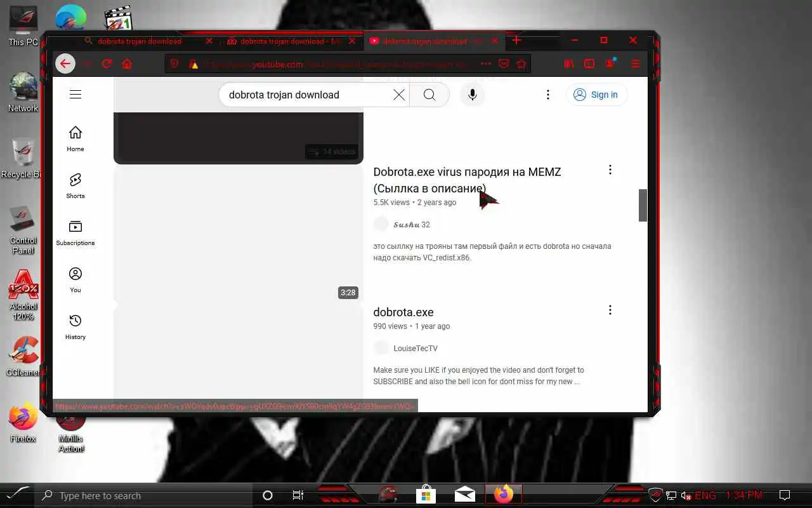Start voice search with the microphone
This screenshot has height=508, width=812.
point(472,95)
